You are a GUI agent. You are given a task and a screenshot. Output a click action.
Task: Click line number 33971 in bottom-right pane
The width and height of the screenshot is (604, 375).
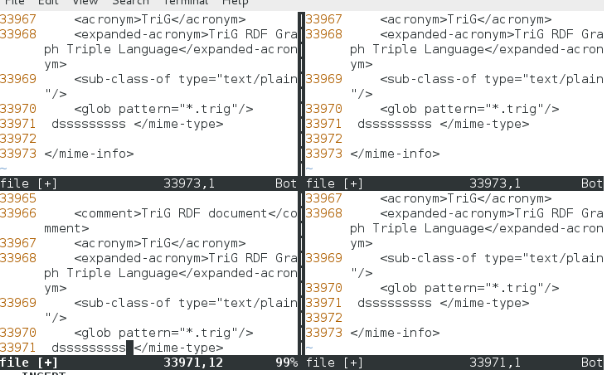click(x=324, y=303)
